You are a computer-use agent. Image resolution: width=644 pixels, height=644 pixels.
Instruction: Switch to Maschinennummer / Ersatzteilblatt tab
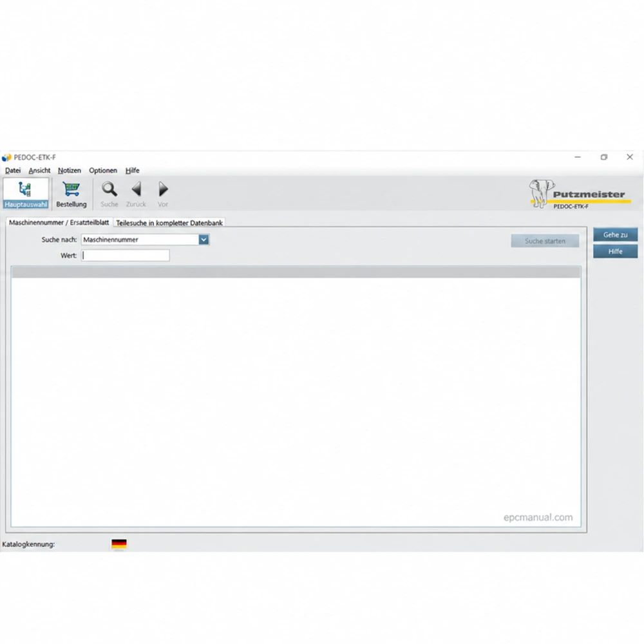59,222
